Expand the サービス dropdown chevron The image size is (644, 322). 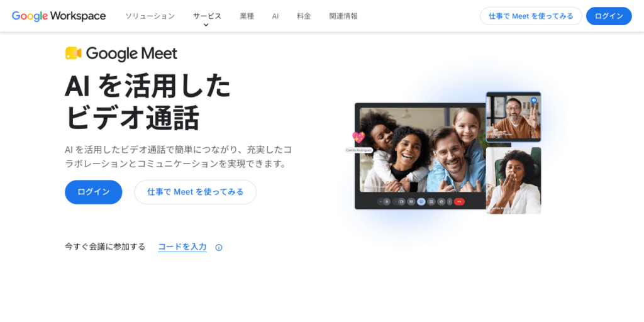coord(206,25)
